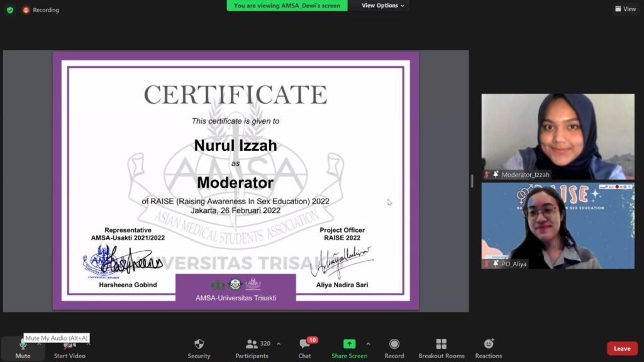Toggle the Record button

tap(394, 349)
